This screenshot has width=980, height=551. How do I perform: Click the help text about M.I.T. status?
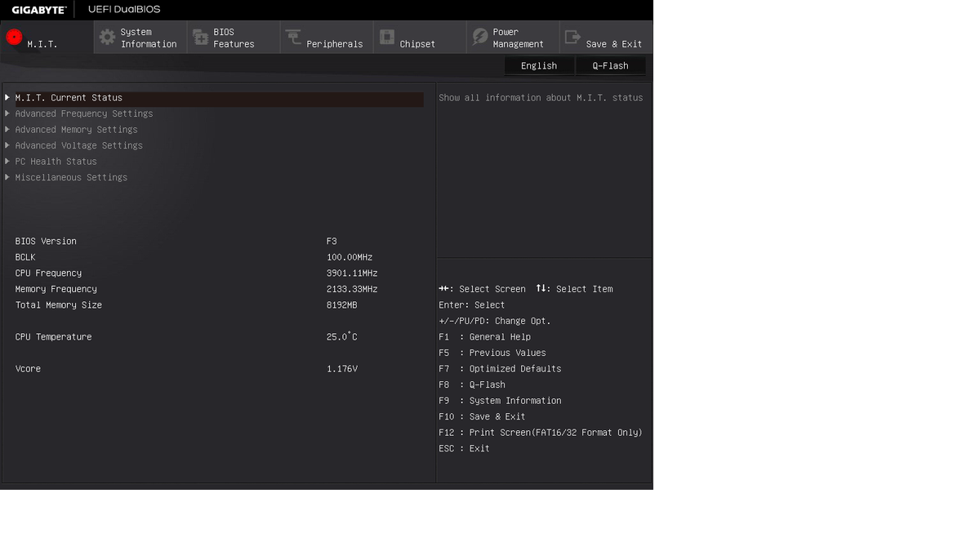pyautogui.click(x=541, y=98)
